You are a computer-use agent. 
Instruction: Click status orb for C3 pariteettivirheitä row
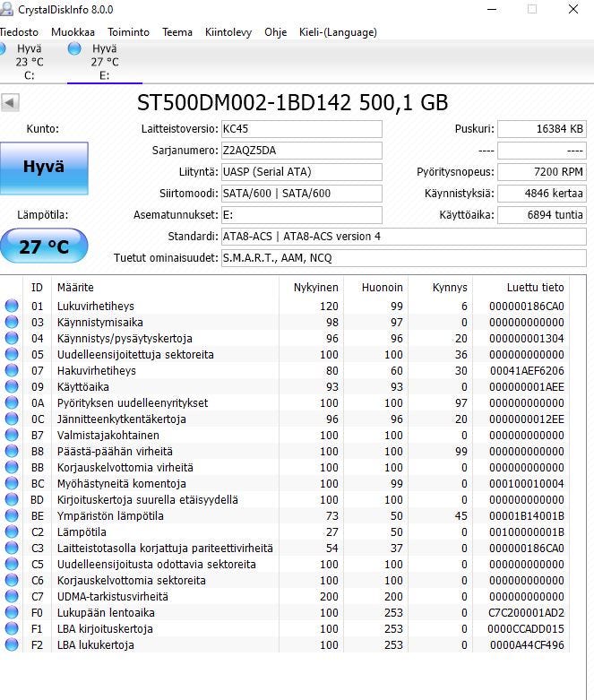12,548
